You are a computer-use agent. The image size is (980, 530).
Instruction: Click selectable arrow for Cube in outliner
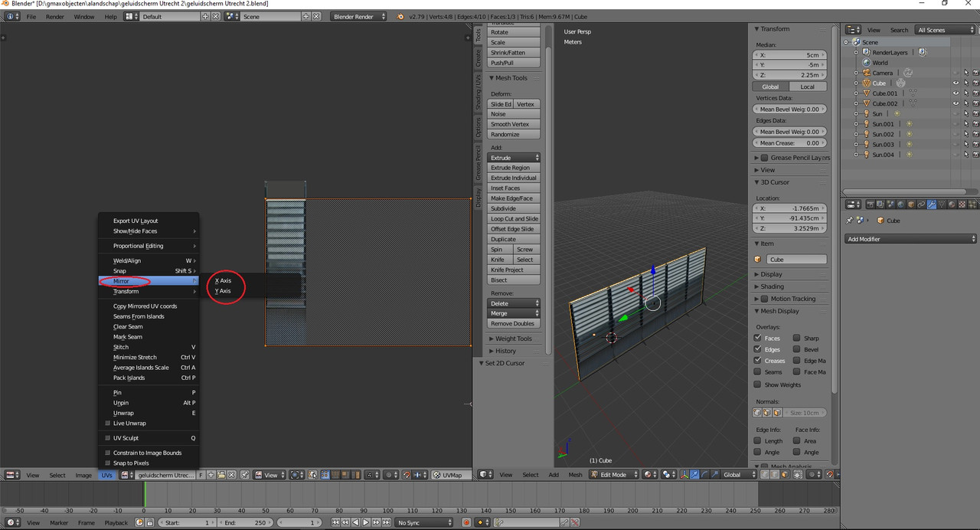[966, 83]
